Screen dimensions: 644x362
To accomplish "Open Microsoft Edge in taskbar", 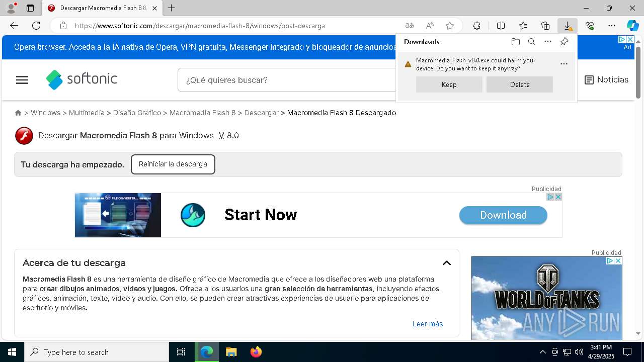I will (x=207, y=352).
